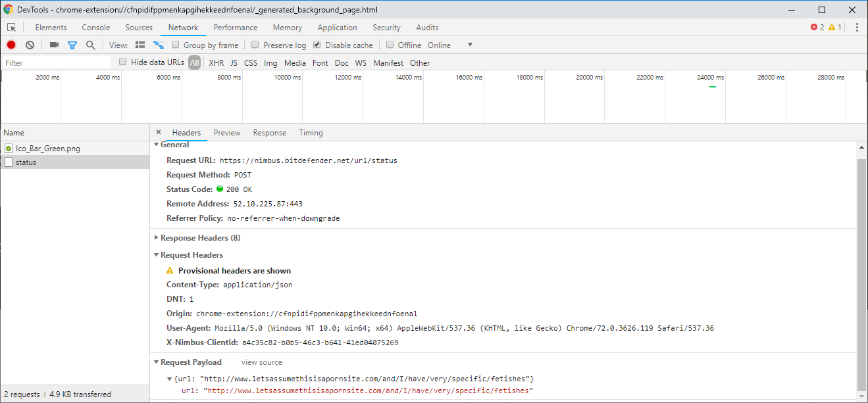Screen dimensions: 868x403
Task: Expand the Response Headers section
Action: click(x=157, y=237)
